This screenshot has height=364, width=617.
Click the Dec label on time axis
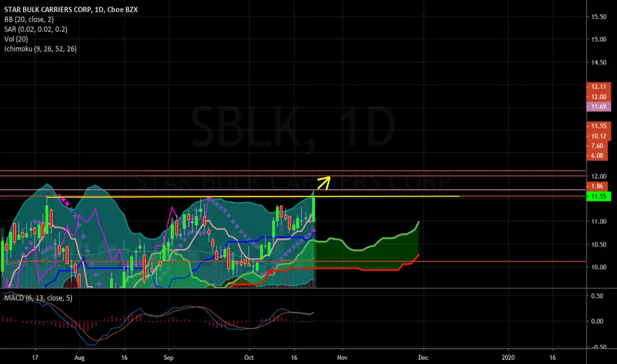(x=423, y=357)
